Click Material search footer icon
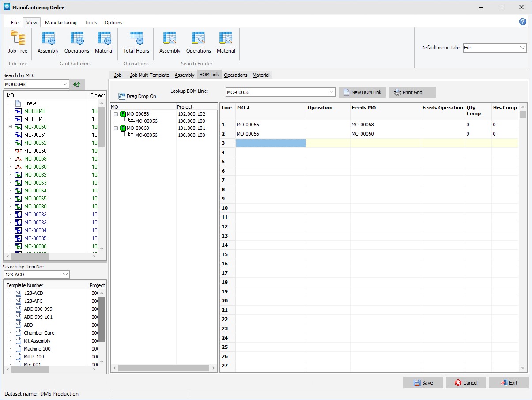The image size is (532, 400). click(226, 39)
